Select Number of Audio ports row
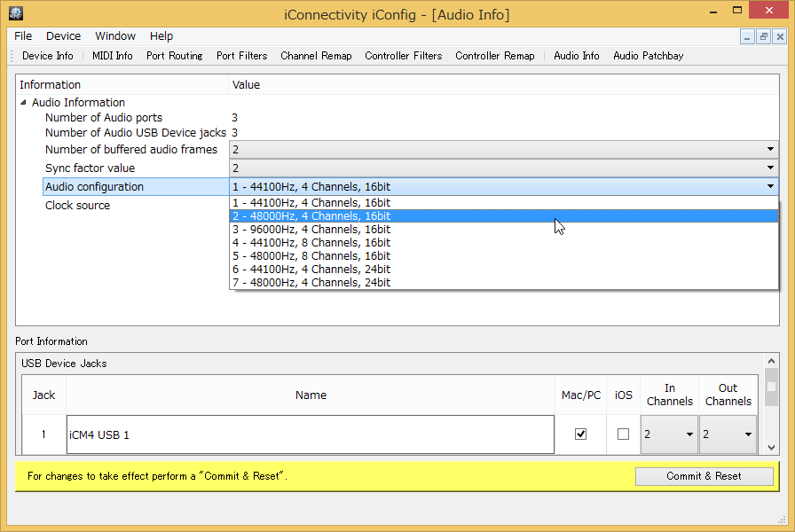This screenshot has width=795, height=532. point(104,118)
